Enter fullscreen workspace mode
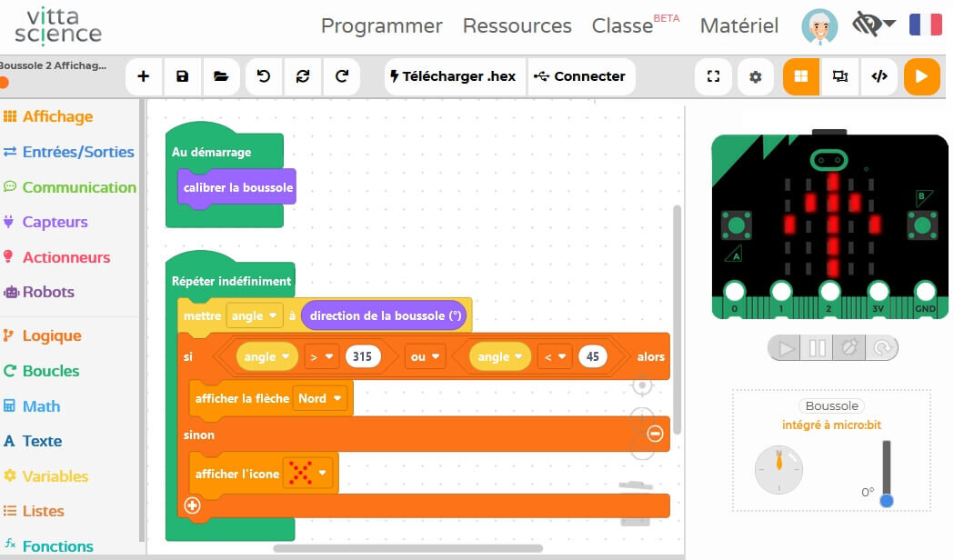 713,77
